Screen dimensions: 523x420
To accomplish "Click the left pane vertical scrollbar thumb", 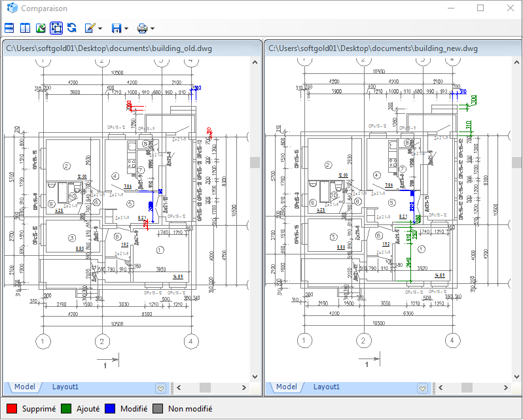I will pyautogui.click(x=255, y=162).
